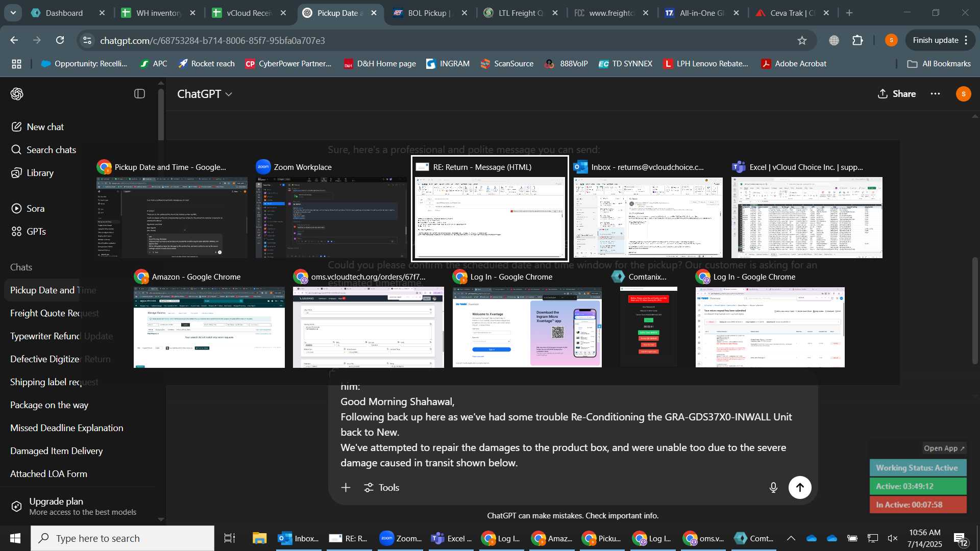The image size is (980, 551).
Task: Share this conversation
Action: [x=897, y=94]
